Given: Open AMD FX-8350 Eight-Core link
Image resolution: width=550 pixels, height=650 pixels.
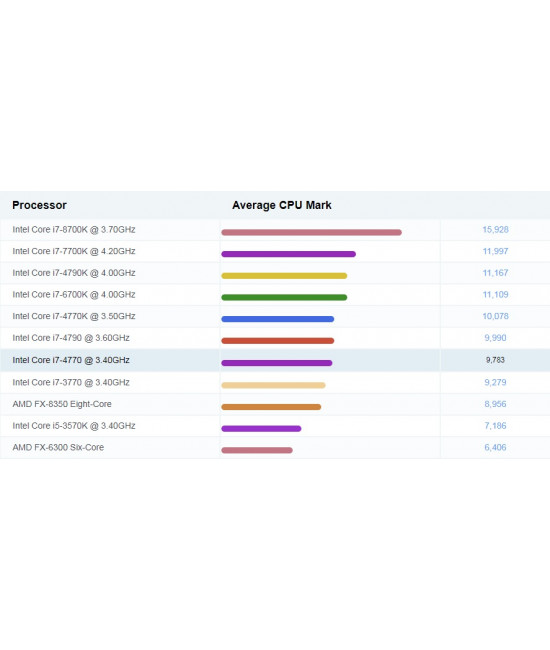Looking at the screenshot, I should (62, 404).
